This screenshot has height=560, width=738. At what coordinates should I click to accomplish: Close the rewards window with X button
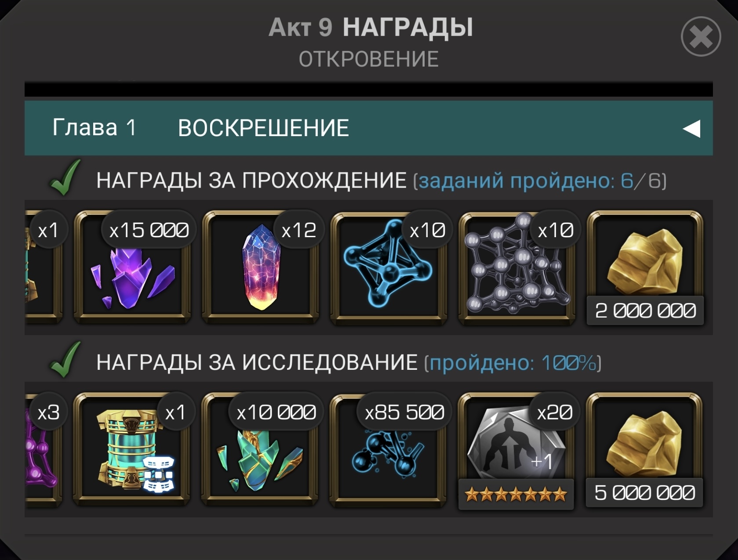[701, 36]
